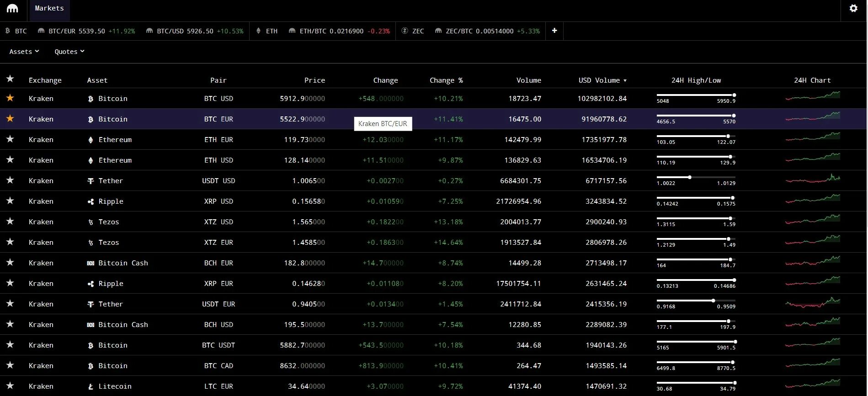This screenshot has width=868, height=396.
Task: Open ETH/BTC ticker in top bar
Action: pyautogui.click(x=340, y=31)
